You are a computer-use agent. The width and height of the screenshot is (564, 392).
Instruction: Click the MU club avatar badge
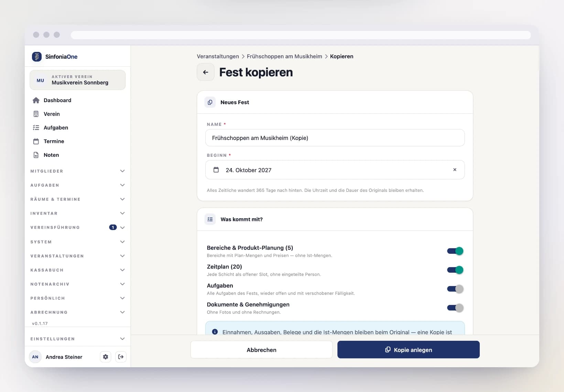tap(40, 80)
